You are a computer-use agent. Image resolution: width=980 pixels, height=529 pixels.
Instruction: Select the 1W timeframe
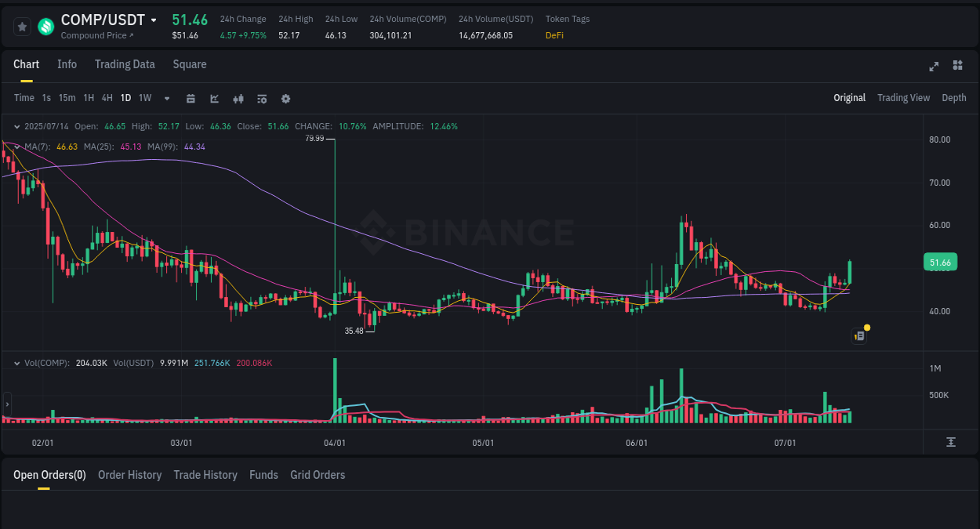click(x=144, y=98)
